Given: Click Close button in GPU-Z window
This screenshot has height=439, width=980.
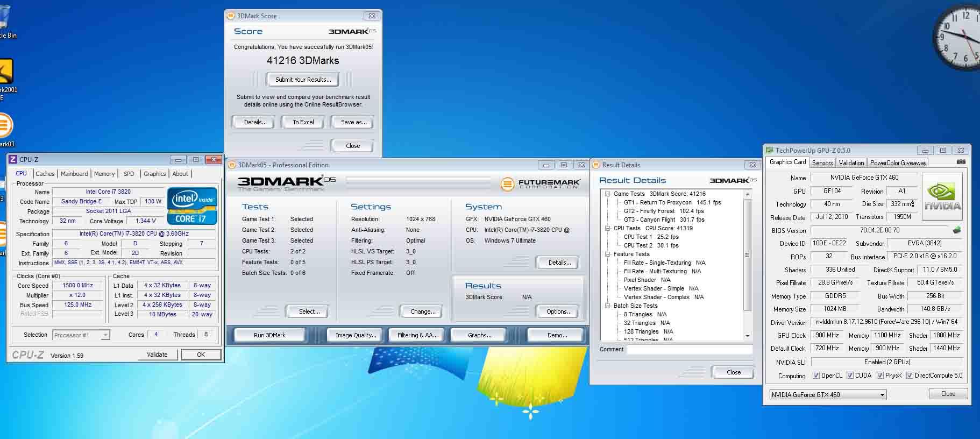Looking at the screenshot, I should click(x=948, y=394).
